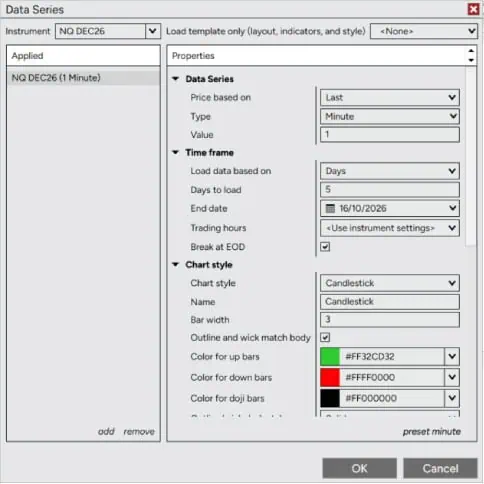Click the chart style Name field
The width and height of the screenshot is (484, 484).
[390, 301]
